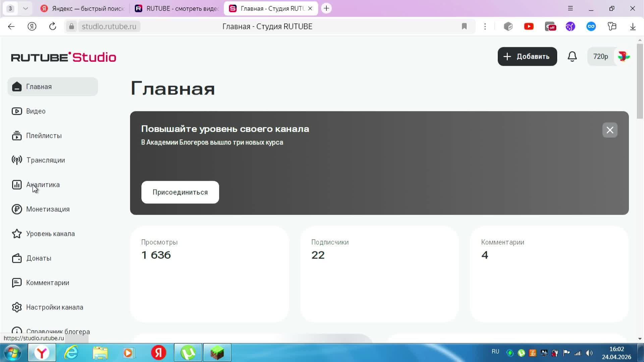Open the Монетизация section
Image resolution: width=644 pixels, height=362 pixels.
pyautogui.click(x=48, y=209)
